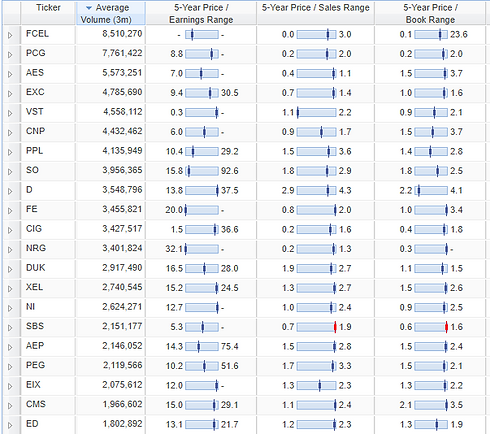This screenshot has width=490, height=434.
Task: Click FCEL price/earnings range bar
Action: (x=202, y=35)
